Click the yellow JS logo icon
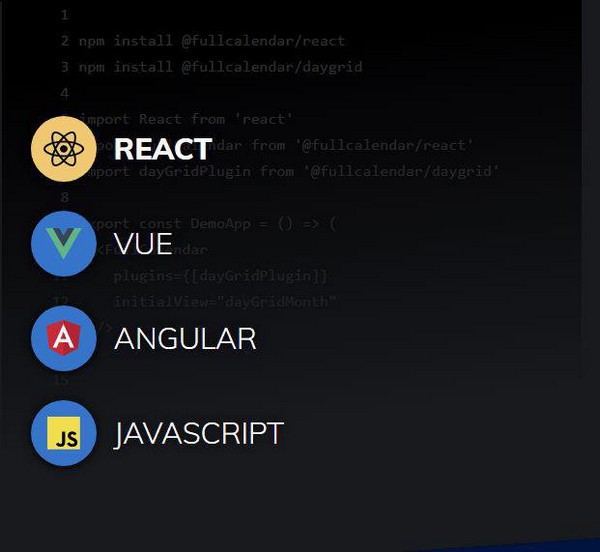This screenshot has height=552, width=600. coord(64,434)
